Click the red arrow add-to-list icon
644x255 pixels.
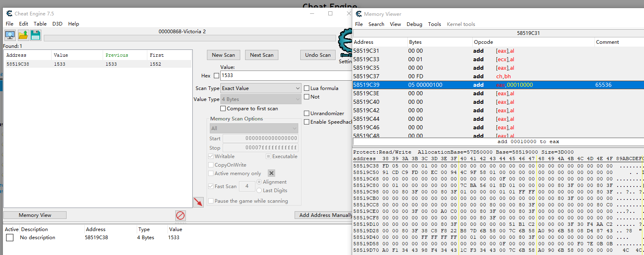point(198,202)
